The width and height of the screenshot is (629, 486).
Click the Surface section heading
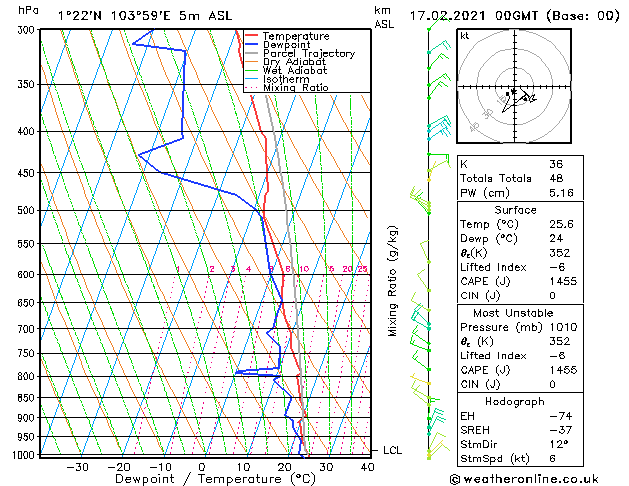click(x=515, y=210)
